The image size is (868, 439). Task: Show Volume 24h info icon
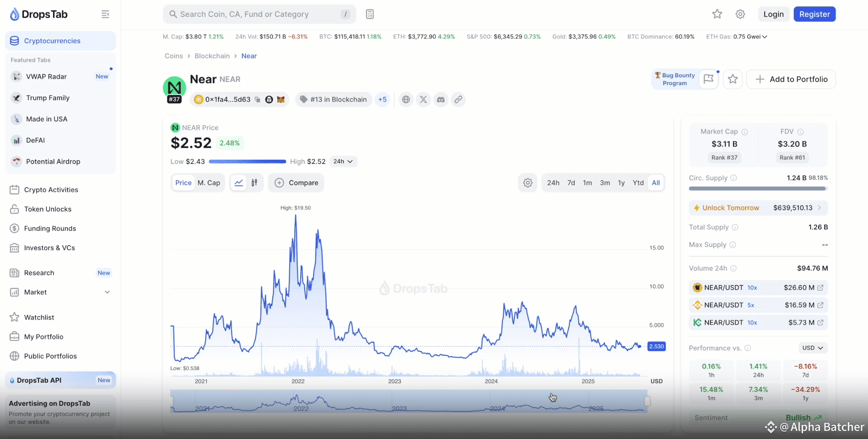point(733,268)
